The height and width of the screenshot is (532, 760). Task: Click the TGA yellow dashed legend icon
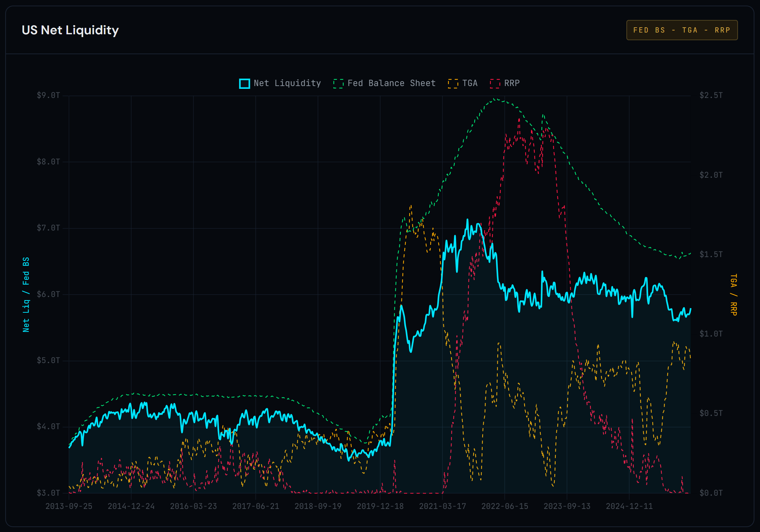pos(454,83)
